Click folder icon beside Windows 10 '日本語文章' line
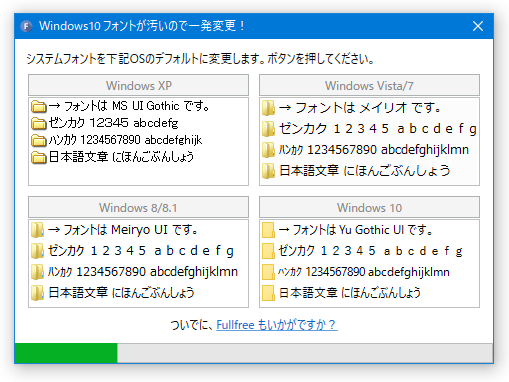This screenshot has width=509, height=382. coord(268,293)
